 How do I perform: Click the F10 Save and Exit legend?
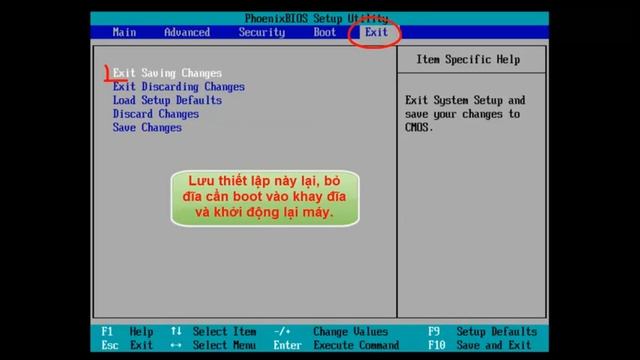click(x=480, y=345)
